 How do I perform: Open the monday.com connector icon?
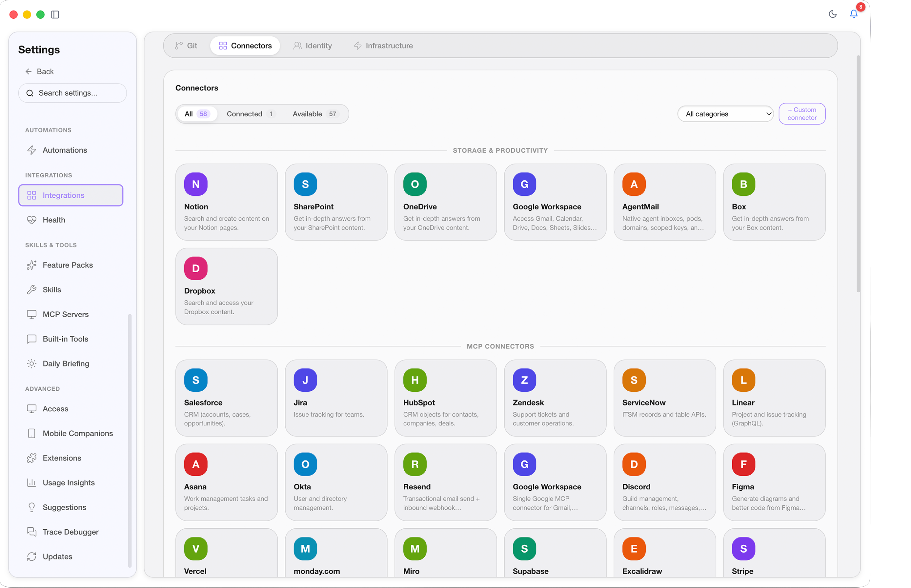[305, 549]
